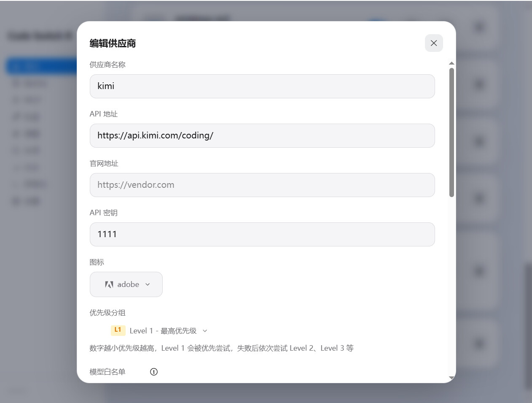Click the API 地址 input field

(262, 136)
